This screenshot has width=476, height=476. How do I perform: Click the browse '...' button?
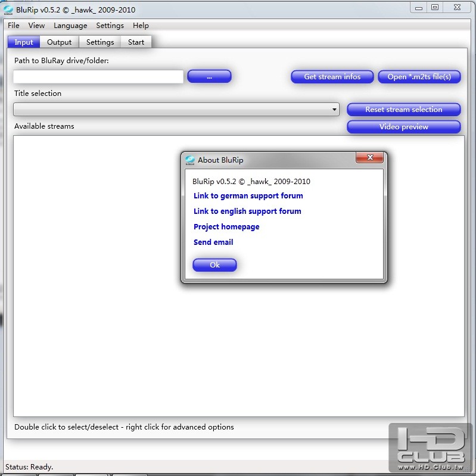pos(209,76)
